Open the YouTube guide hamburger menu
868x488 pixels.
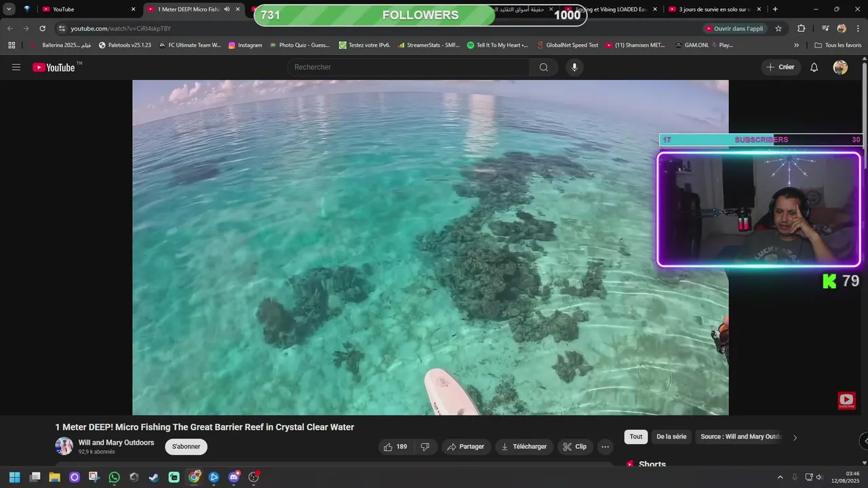click(16, 67)
